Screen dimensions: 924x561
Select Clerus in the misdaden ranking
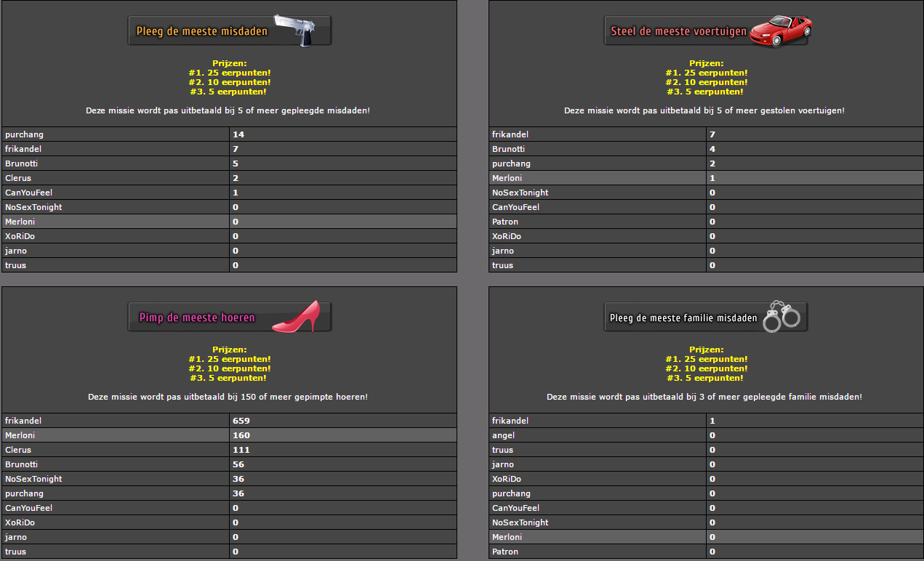18,178
